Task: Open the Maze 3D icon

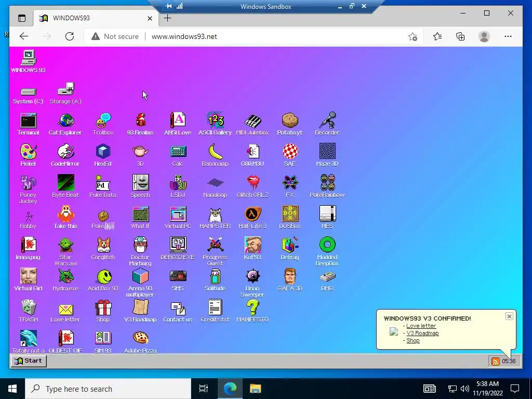Action: (327, 155)
